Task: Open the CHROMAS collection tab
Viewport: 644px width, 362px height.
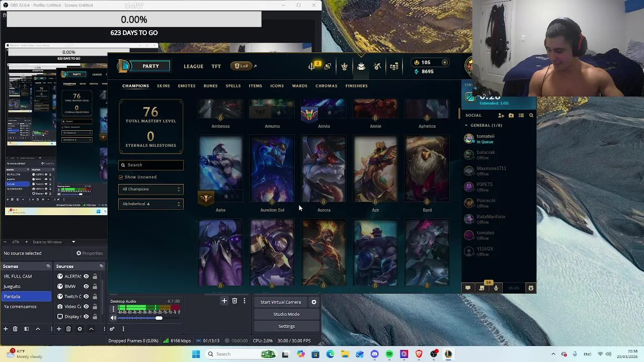Action: pyautogui.click(x=326, y=86)
